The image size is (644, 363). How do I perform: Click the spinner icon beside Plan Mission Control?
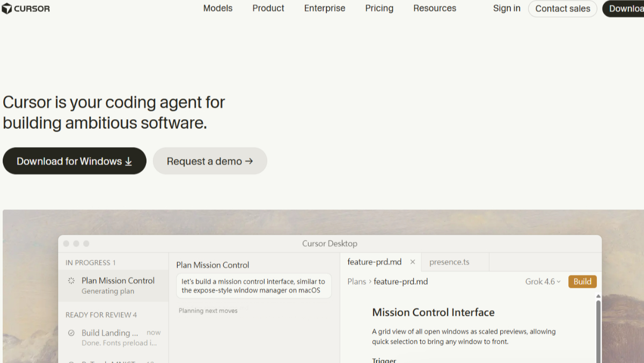[x=71, y=281]
